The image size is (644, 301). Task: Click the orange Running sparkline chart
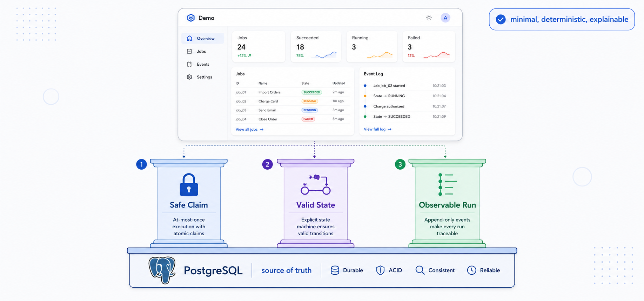coord(380,55)
